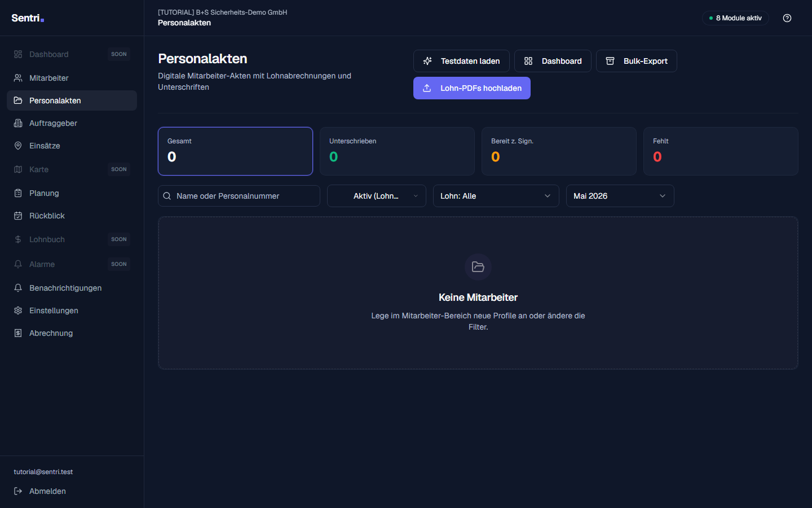Click the Auftraggeber building icon
Viewport: 812px width, 508px height.
point(18,123)
